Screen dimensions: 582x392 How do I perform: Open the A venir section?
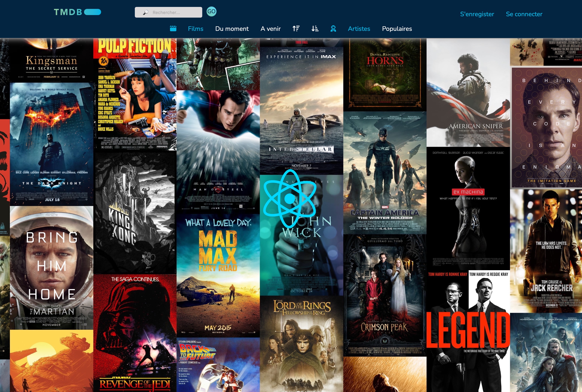tap(270, 28)
